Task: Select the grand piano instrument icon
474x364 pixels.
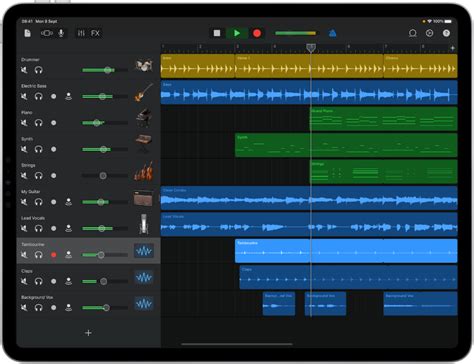Action: (144, 118)
